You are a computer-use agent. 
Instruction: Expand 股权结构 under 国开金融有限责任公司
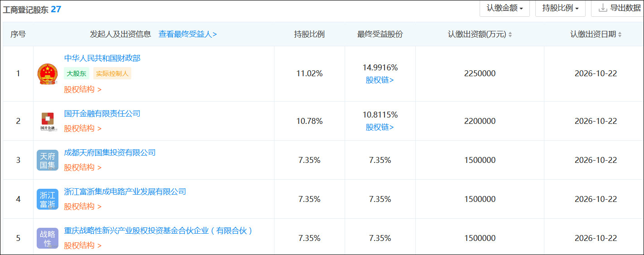point(82,128)
